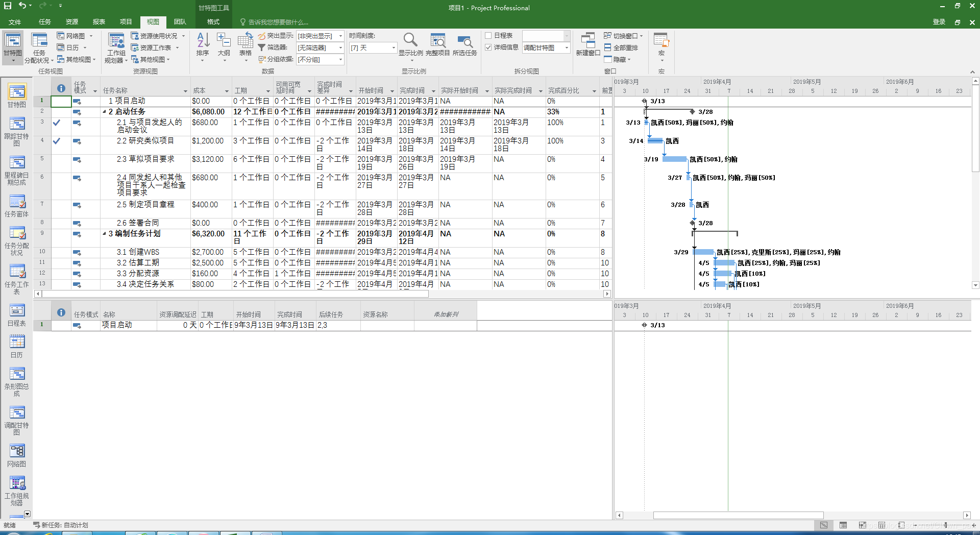Click the undo arrow in title bar

coord(22,6)
